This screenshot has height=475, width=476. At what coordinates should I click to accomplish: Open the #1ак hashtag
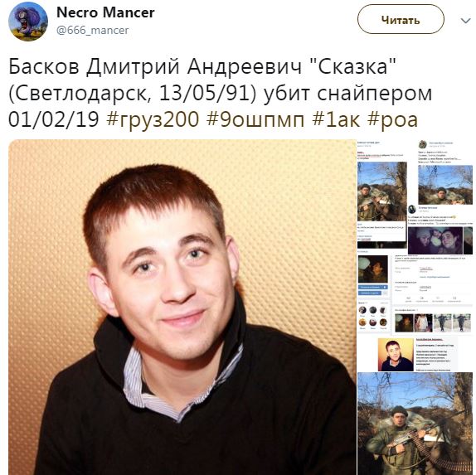tap(336, 119)
